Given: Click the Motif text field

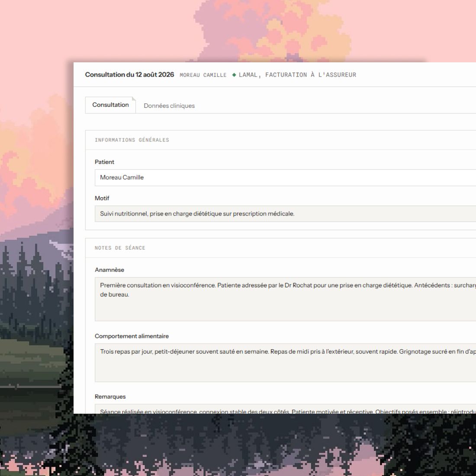Looking at the screenshot, I should coord(285,214).
